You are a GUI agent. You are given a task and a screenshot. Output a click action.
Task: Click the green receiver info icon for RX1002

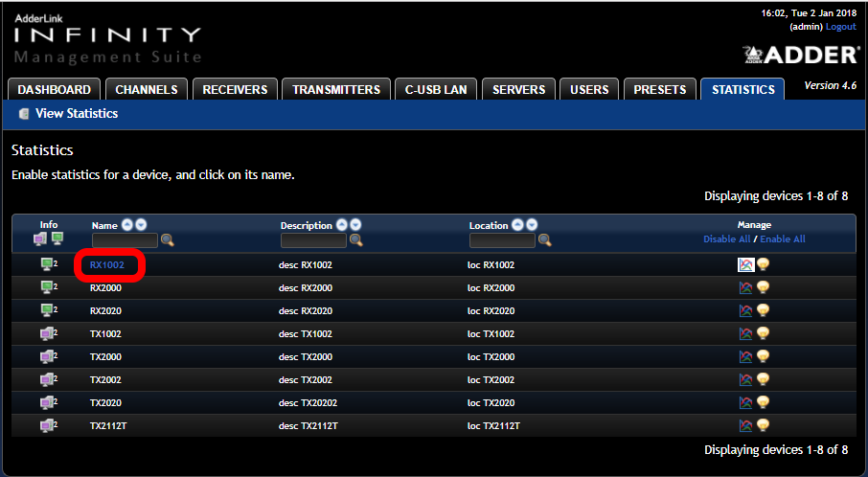tap(49, 264)
